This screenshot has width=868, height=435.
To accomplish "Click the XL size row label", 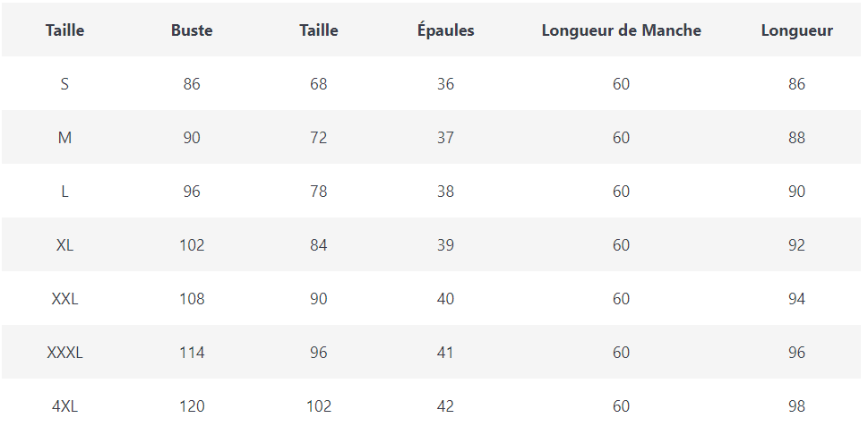I will [64, 245].
